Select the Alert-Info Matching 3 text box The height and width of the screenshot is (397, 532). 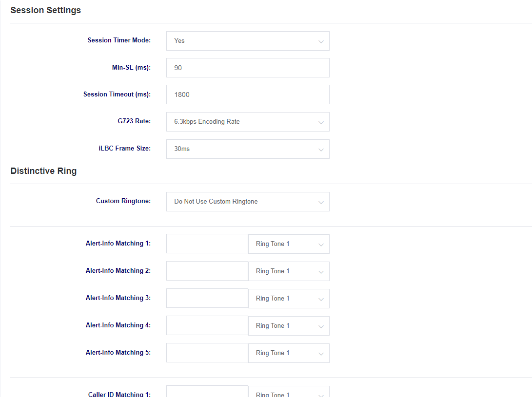pos(207,298)
